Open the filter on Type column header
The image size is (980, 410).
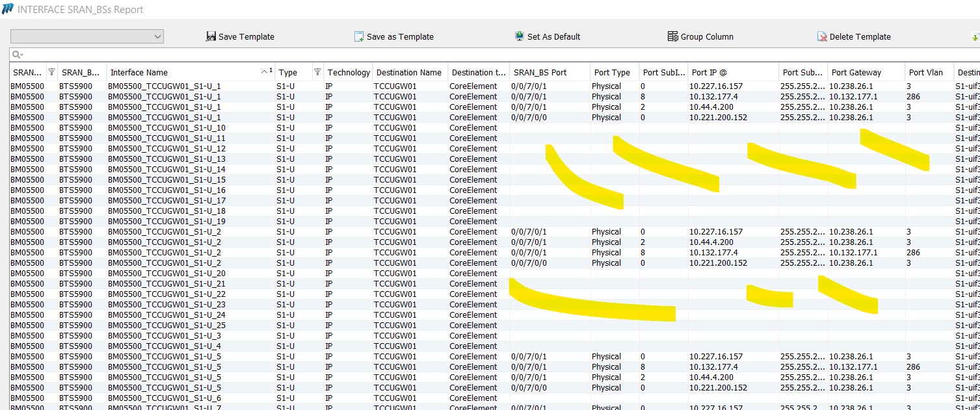pos(317,72)
